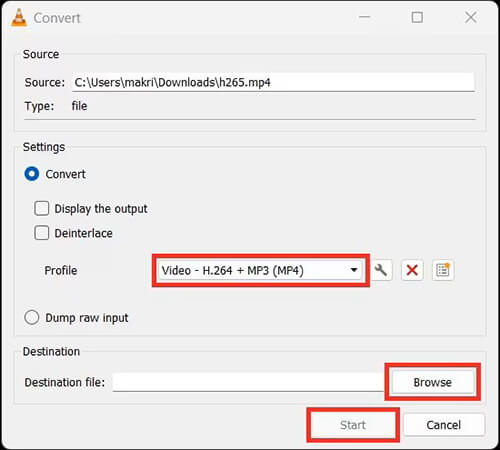Click the Source path field h265.mp4

coord(273,82)
